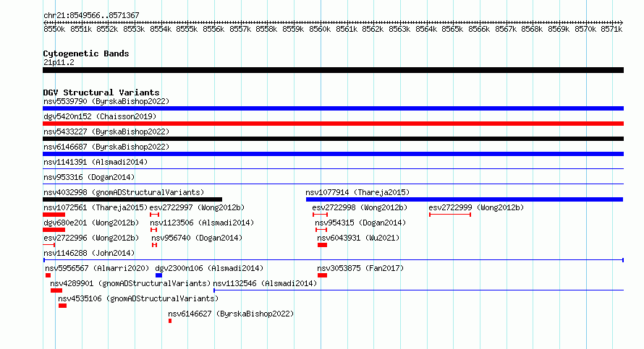Click the nsv5539790 (ByrskaBishop2022) variant label
Image resolution: width=644 pixels, height=349 pixels.
[106, 101]
